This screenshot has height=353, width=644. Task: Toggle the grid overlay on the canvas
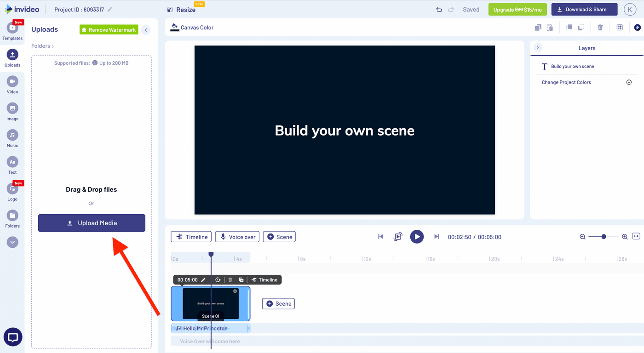619,27
